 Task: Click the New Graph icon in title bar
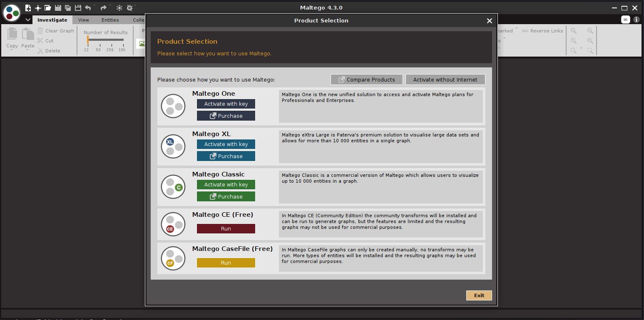tap(28, 7)
